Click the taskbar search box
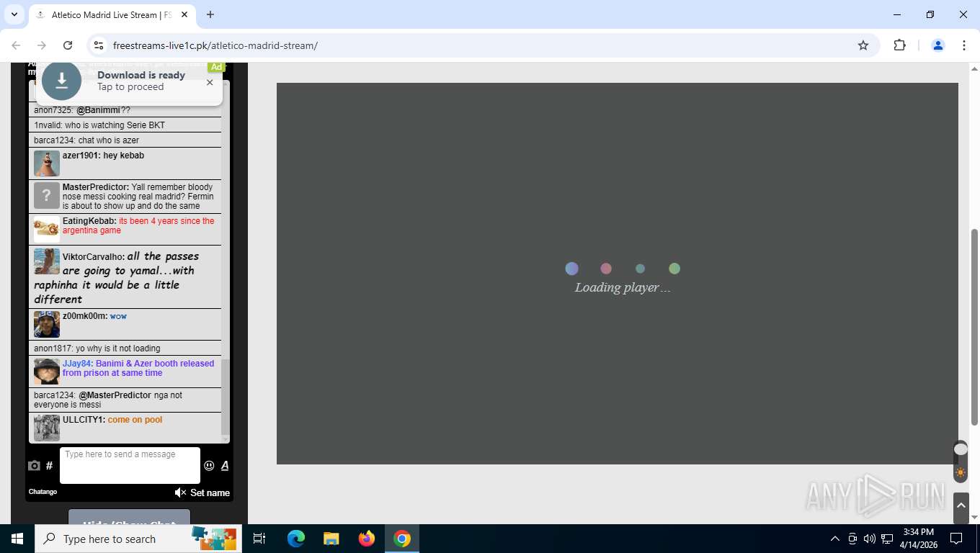Screen dimensions: 980x553 (x=138, y=539)
